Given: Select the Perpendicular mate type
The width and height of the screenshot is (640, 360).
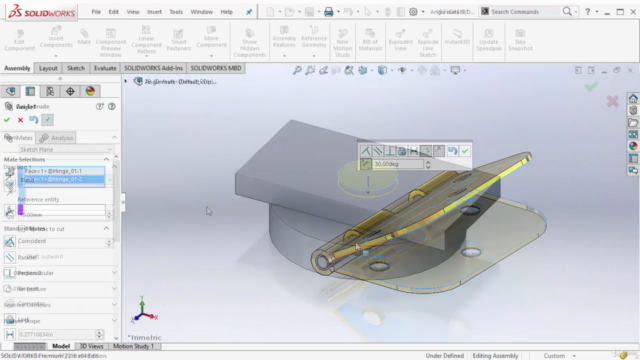Looking at the screenshot, I should (x=36, y=273).
